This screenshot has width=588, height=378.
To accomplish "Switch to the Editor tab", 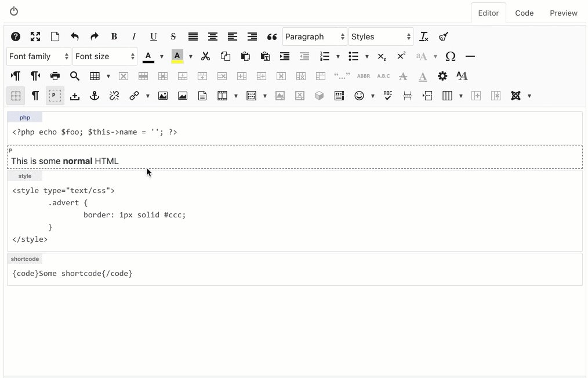I will (488, 13).
